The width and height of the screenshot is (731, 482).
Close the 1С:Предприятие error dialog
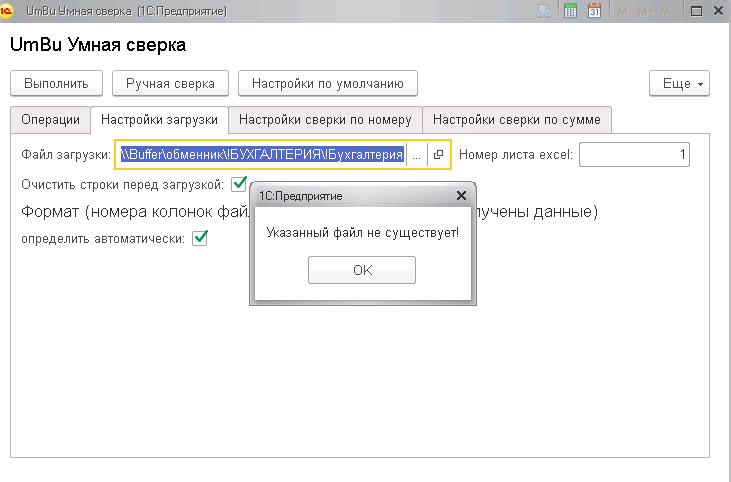coord(461,196)
